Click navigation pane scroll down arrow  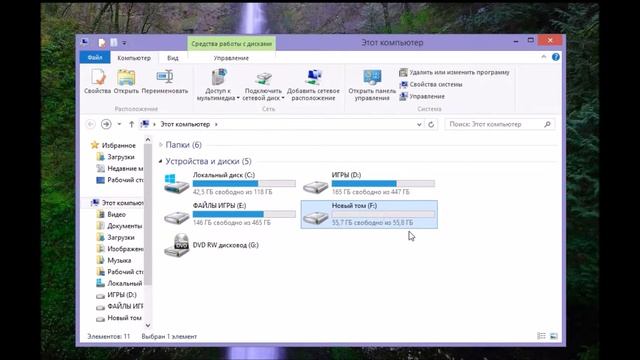coord(148,325)
